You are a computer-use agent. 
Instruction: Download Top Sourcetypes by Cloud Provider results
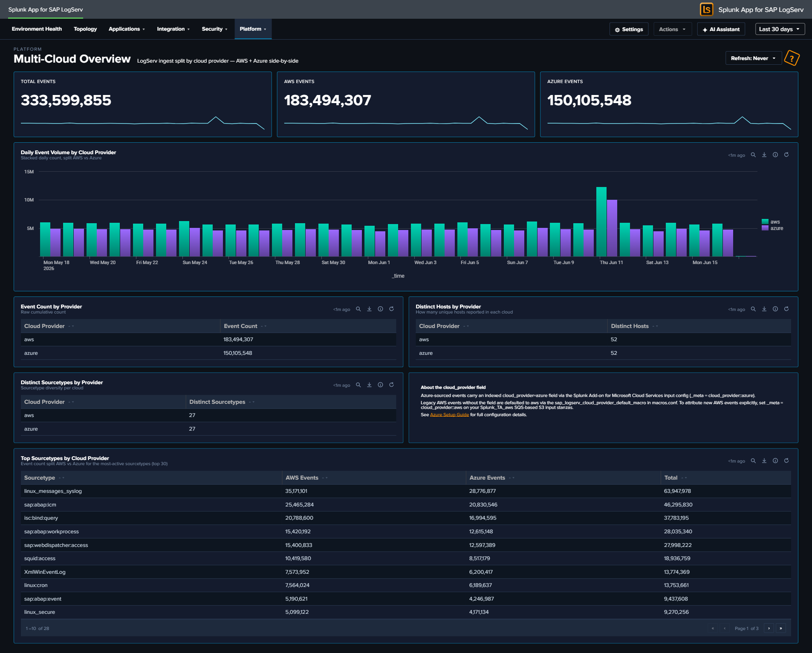point(764,461)
